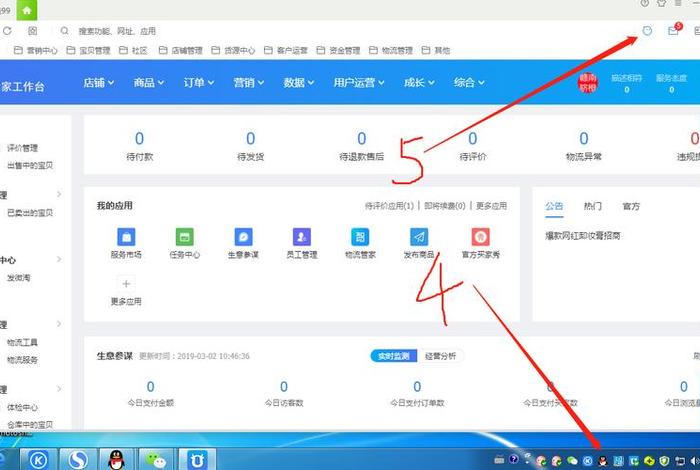The width and height of the screenshot is (700, 470).
Task: Open the 物流管理 bookmark folder
Action: click(391, 50)
